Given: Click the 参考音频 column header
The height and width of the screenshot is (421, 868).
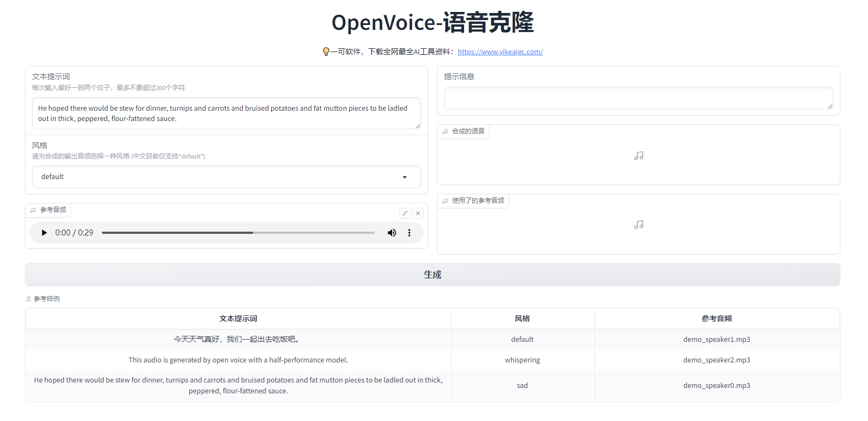Looking at the screenshot, I should click(x=716, y=318).
